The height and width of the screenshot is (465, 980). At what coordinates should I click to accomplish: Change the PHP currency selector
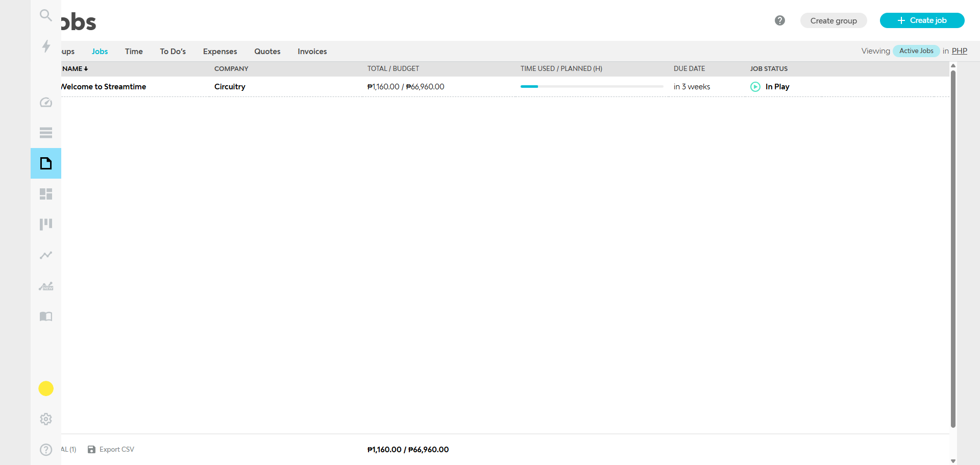tap(959, 51)
